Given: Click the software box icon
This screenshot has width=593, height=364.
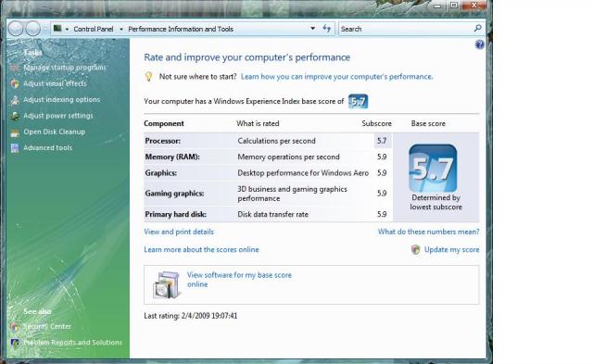Looking at the screenshot, I should point(166,285).
